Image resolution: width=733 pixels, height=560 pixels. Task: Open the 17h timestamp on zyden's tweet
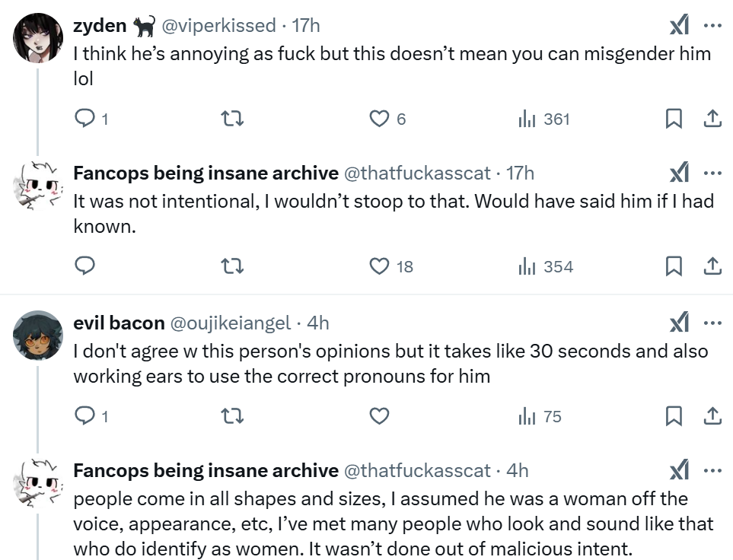[306, 26]
